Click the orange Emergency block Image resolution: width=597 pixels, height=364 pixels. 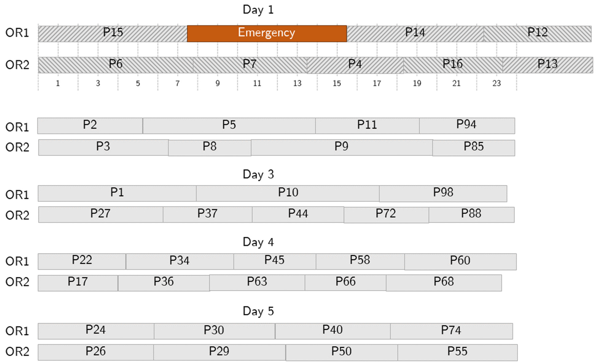tap(267, 33)
